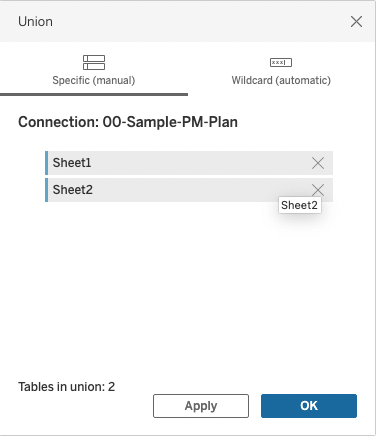Click the blue marker bar beside Sheet1
The image size is (376, 436).
click(47, 163)
